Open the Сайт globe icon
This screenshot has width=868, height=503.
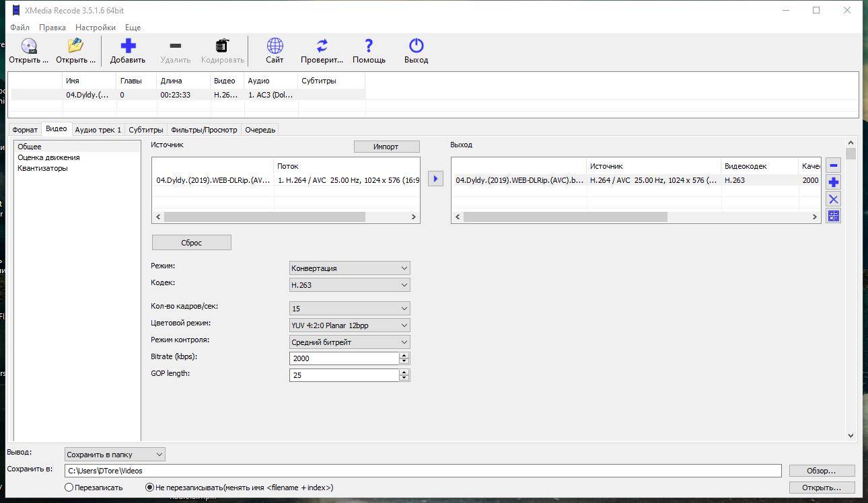(x=275, y=46)
